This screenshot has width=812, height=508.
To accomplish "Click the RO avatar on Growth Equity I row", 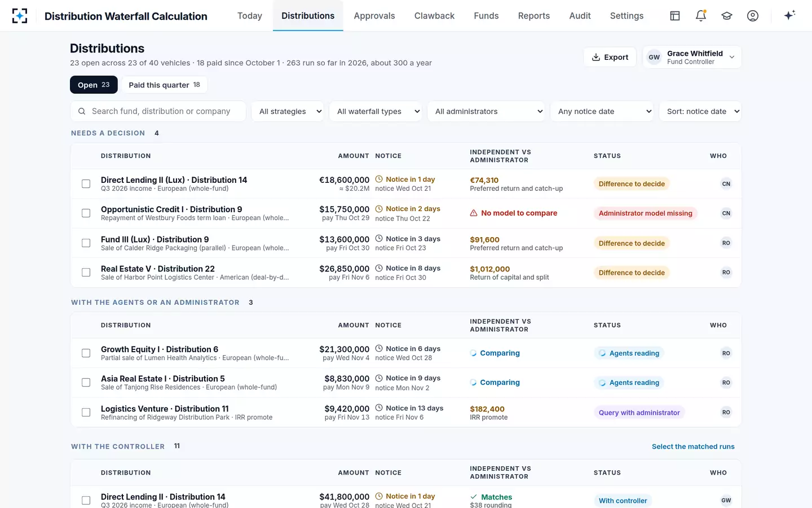I will (x=726, y=353).
